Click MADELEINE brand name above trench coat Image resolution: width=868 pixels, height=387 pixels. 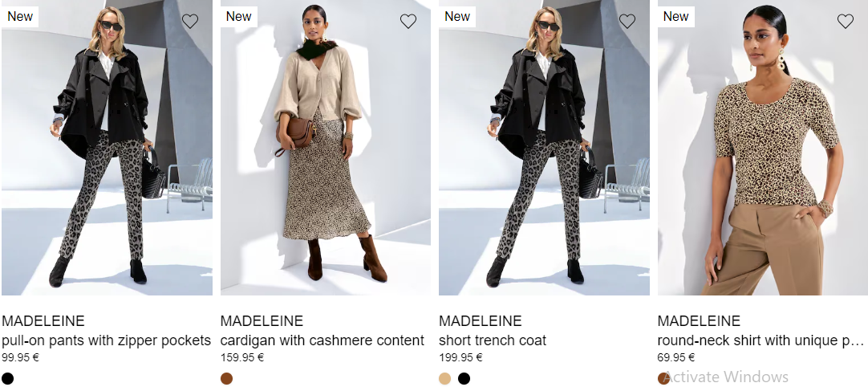[x=481, y=321]
